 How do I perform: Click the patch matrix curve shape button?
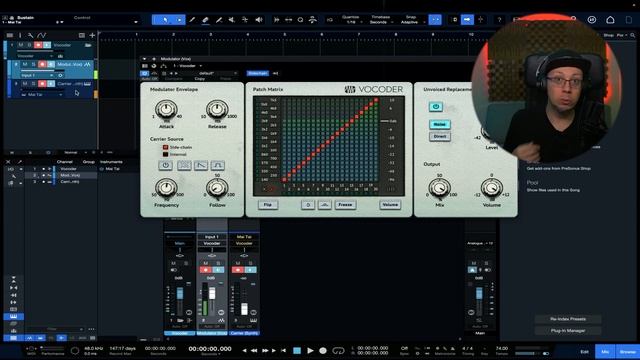point(324,204)
